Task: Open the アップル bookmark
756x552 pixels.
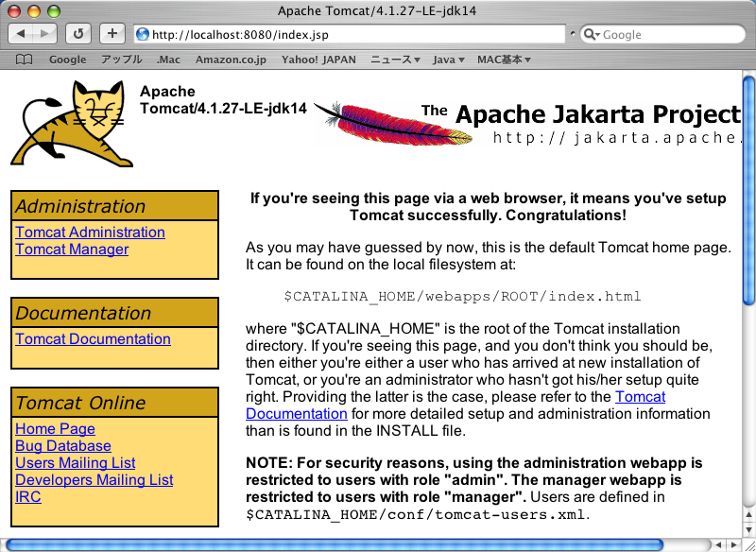Action: click(122, 60)
